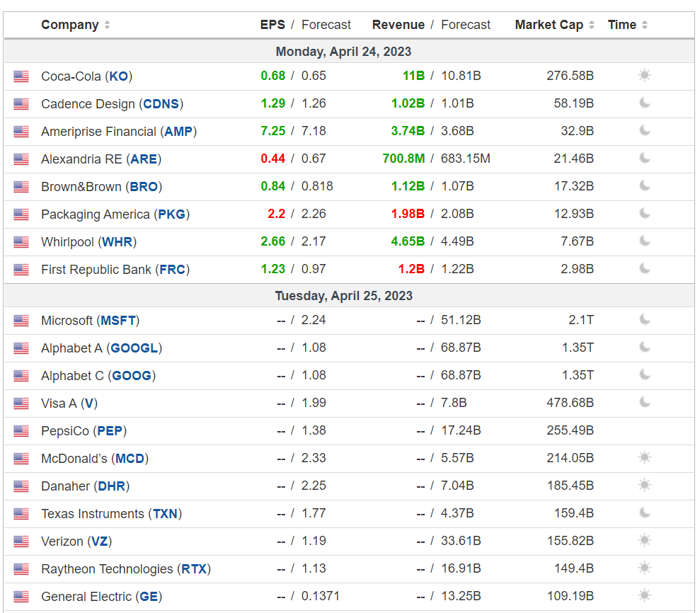Click Alexandria RE EPS value 0.44
Viewport: 700px width, 613px height.
coord(272,159)
